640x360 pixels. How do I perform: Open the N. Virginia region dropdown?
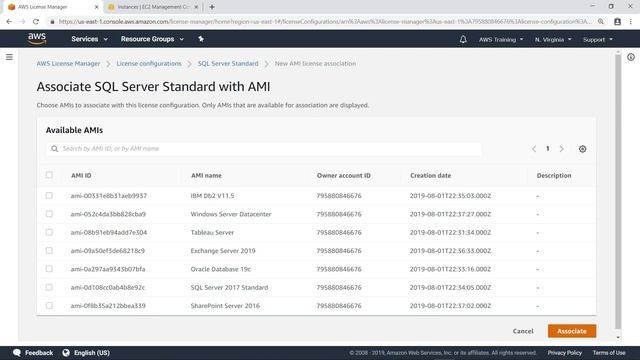coord(553,40)
